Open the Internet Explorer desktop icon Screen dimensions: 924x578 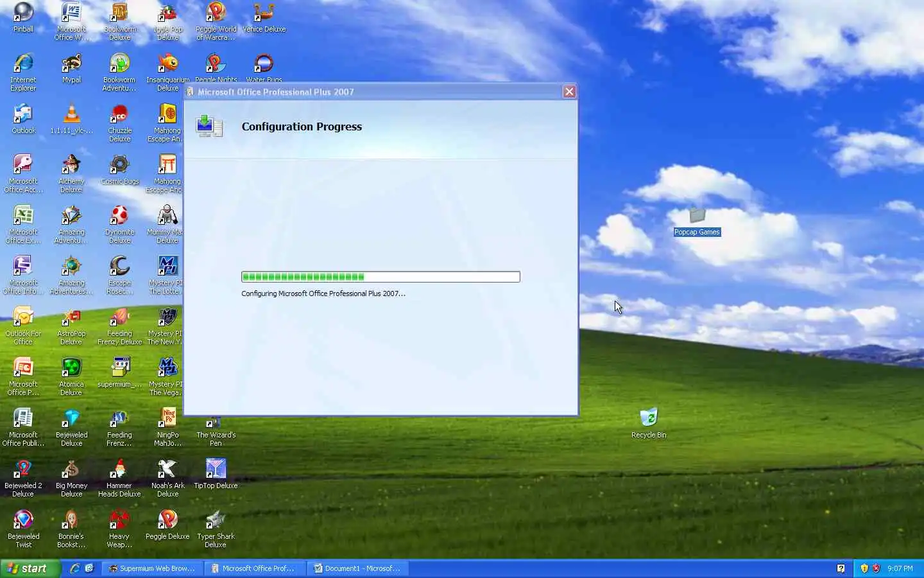[x=23, y=73]
